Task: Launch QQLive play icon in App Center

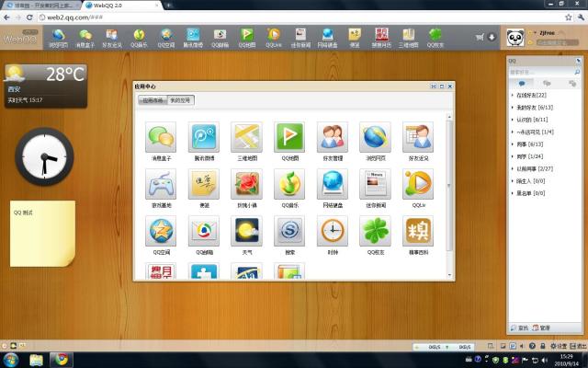Action: pyautogui.click(x=418, y=184)
